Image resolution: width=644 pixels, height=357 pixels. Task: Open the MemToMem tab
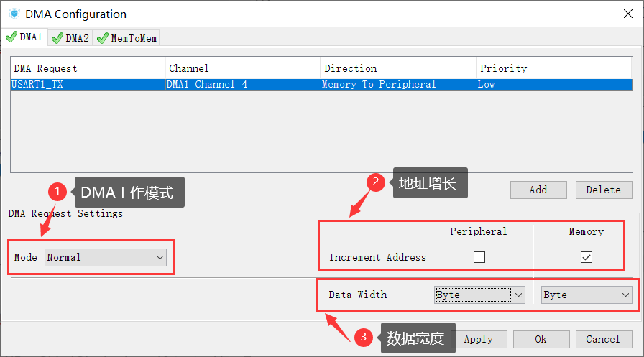(126, 38)
